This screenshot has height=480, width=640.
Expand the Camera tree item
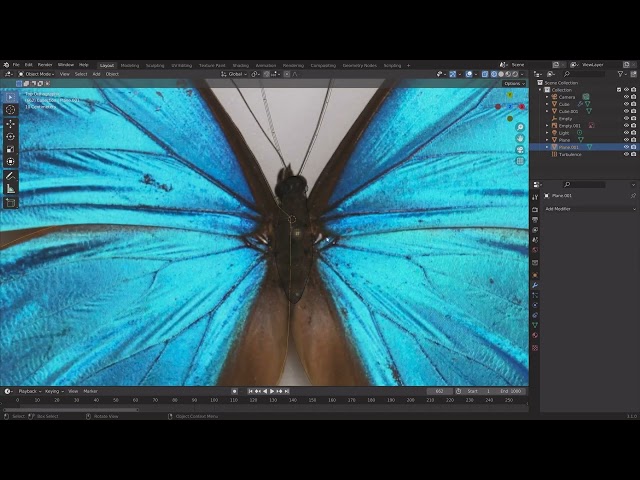tap(547, 97)
